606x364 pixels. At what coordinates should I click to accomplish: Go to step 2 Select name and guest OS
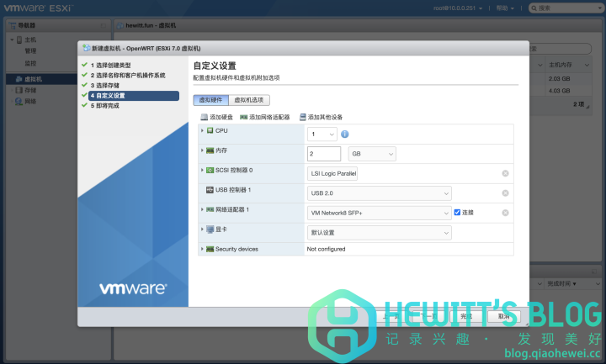pyautogui.click(x=128, y=76)
